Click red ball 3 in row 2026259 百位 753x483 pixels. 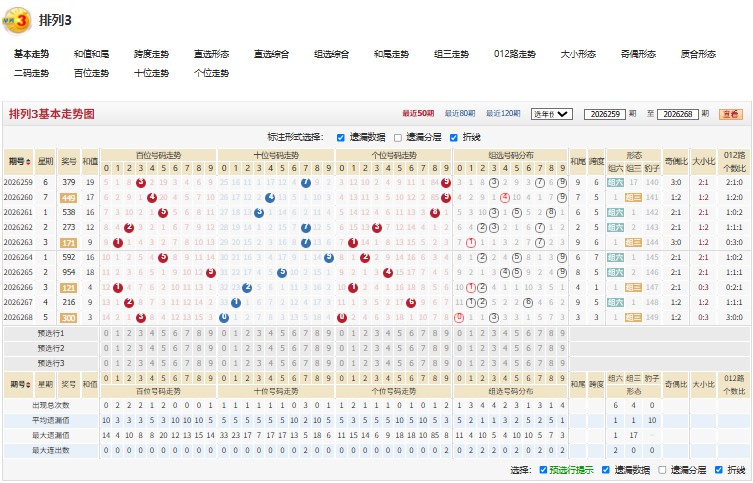tap(141, 182)
